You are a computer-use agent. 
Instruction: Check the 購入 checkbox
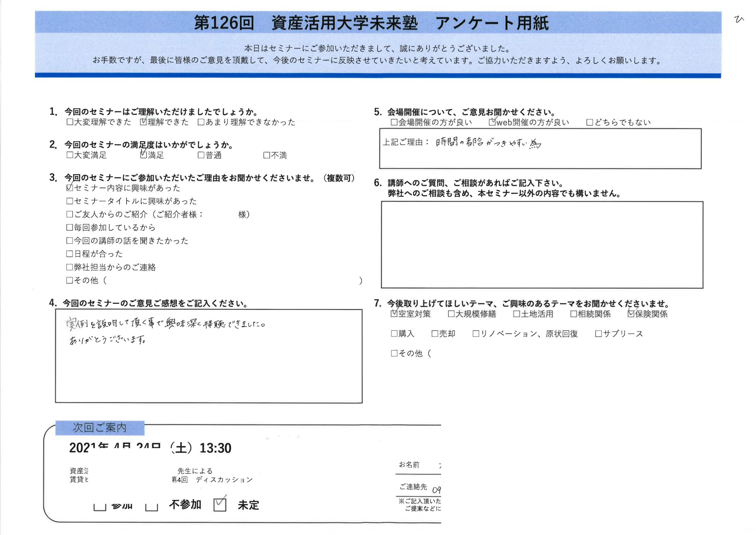pyautogui.click(x=394, y=334)
